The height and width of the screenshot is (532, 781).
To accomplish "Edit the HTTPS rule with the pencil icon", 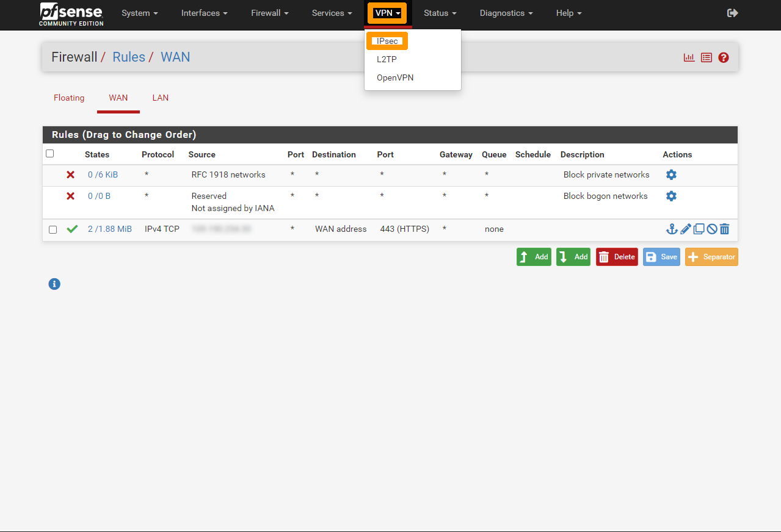I will 685,229.
